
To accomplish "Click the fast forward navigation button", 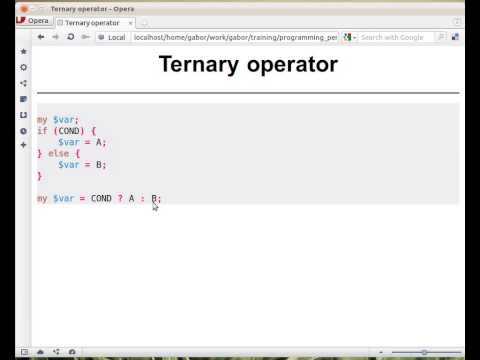I will point(86,37).
